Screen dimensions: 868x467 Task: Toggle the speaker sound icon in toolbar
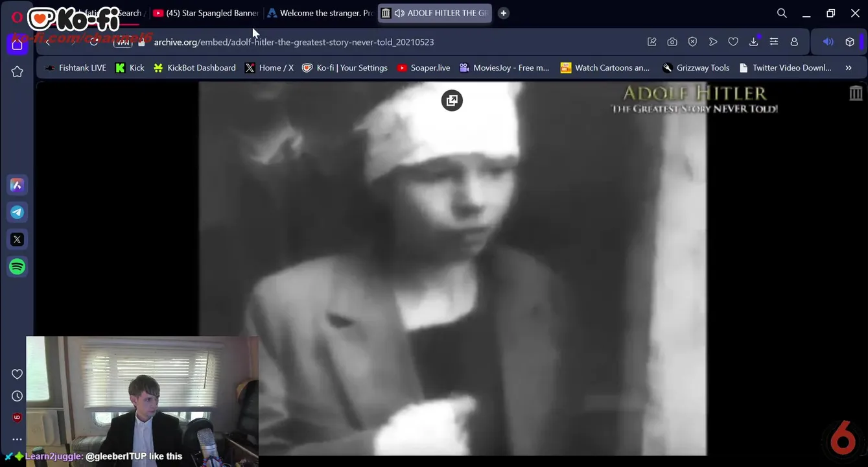point(828,42)
